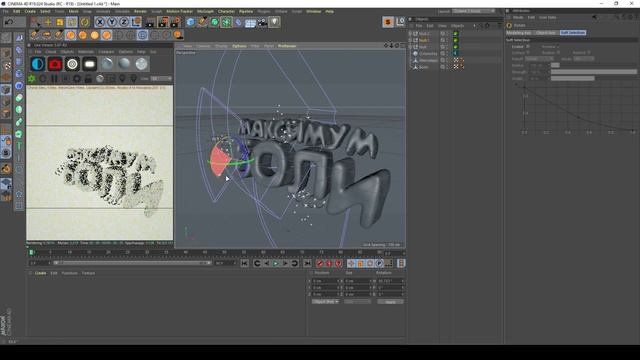Image resolution: width=640 pixels, height=360 pixels.
Task: Go to the end of animation
Action: [x=307, y=264]
